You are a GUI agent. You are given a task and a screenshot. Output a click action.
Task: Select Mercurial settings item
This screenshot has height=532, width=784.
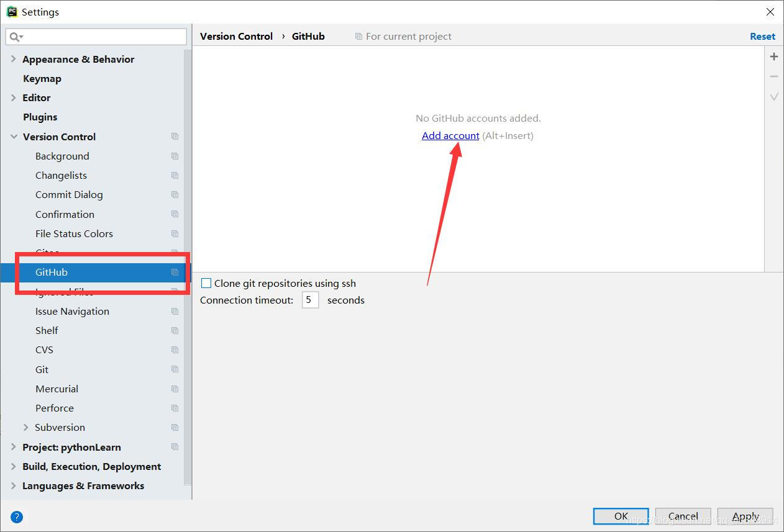(x=57, y=389)
